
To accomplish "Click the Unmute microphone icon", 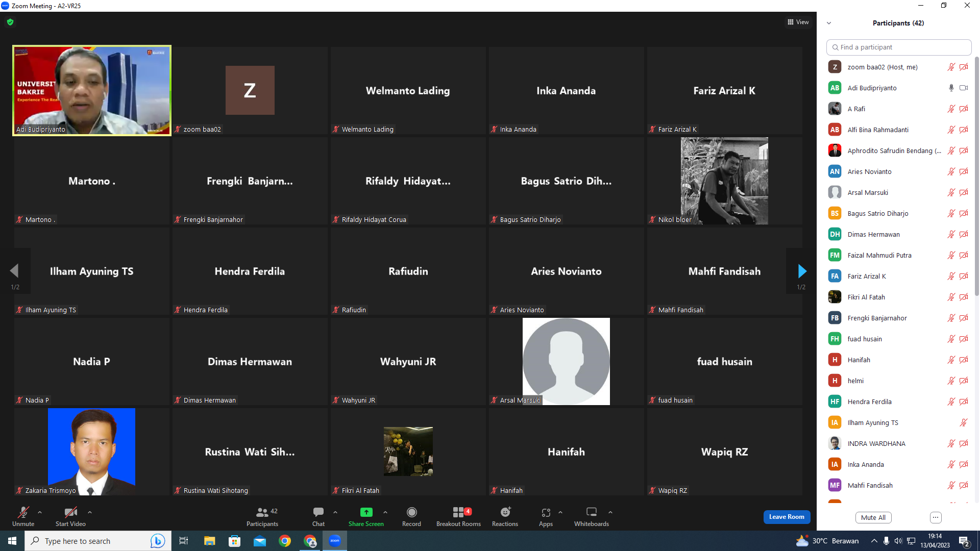I will click(x=23, y=512).
